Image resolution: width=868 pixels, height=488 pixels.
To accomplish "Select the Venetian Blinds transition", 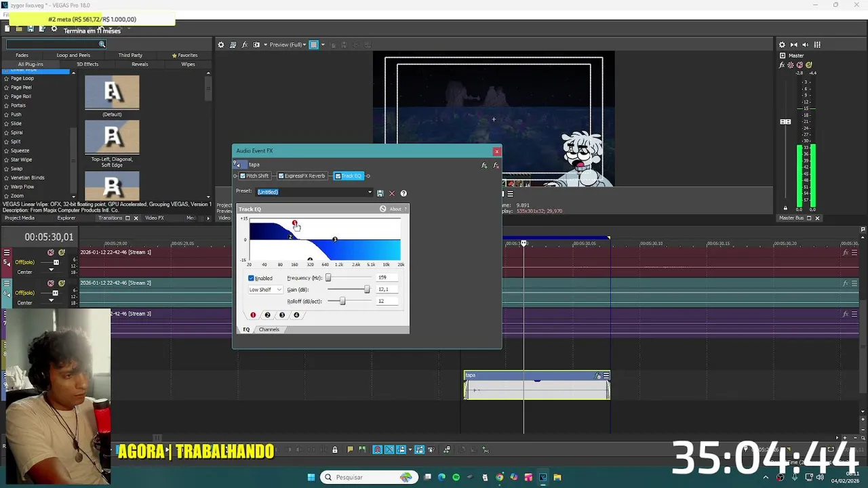I will tap(27, 178).
